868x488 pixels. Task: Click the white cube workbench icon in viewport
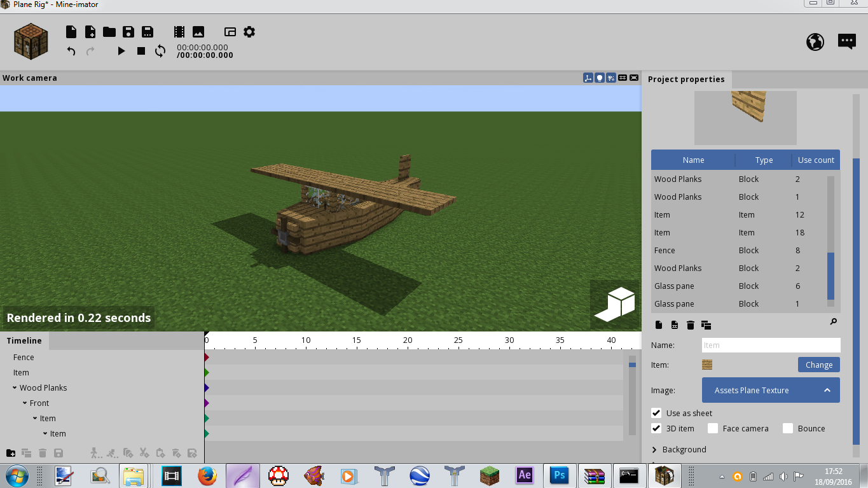[615, 304]
